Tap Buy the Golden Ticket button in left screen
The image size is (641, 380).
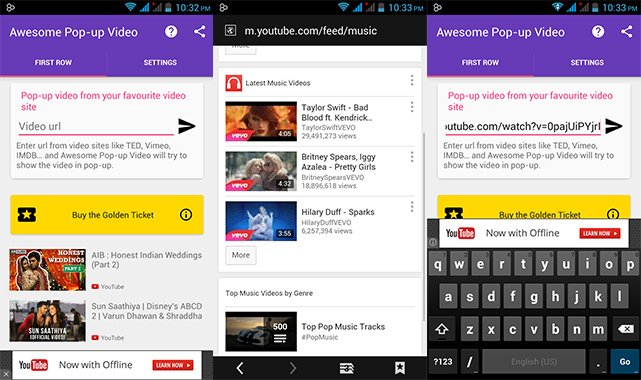[107, 215]
